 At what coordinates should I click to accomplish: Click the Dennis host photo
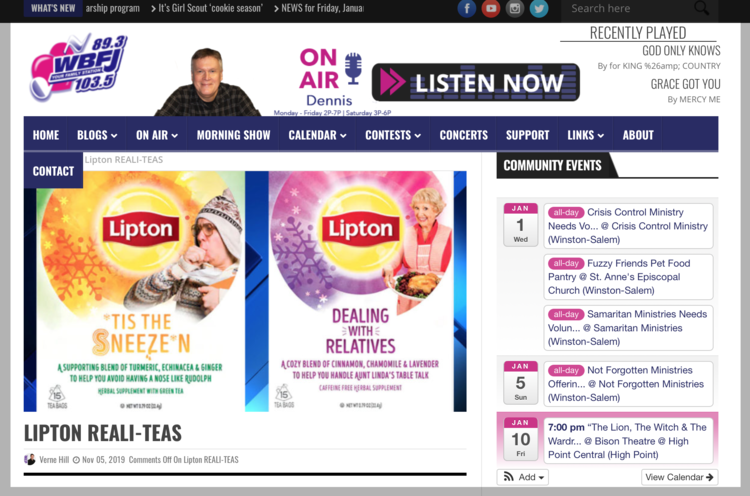[207, 82]
